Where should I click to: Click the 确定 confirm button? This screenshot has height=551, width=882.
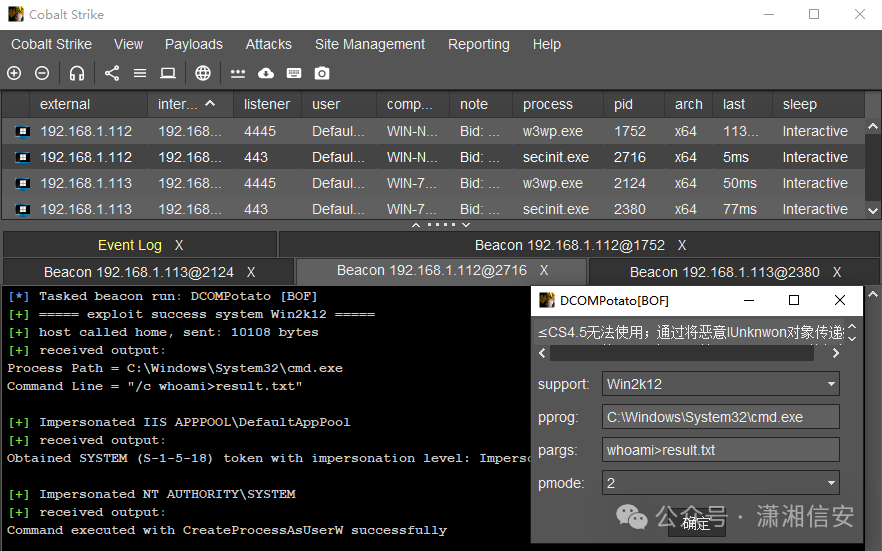(696, 523)
